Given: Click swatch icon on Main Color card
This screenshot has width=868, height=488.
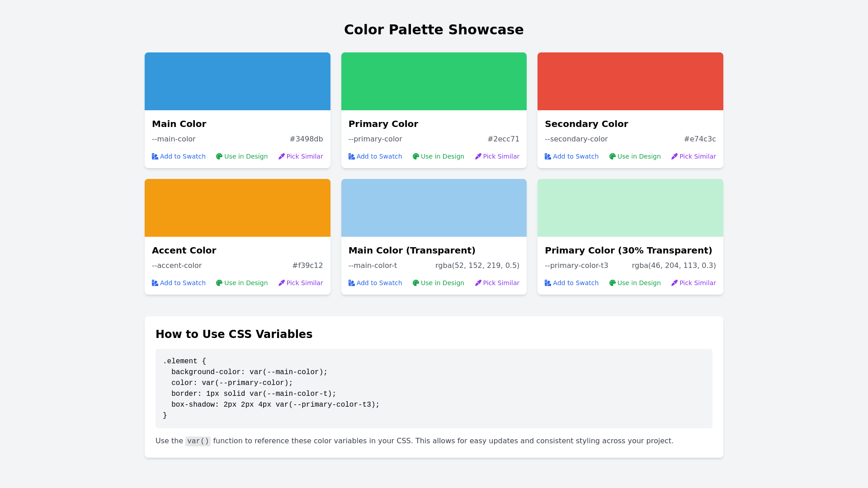Looking at the screenshot, I should pos(155,156).
